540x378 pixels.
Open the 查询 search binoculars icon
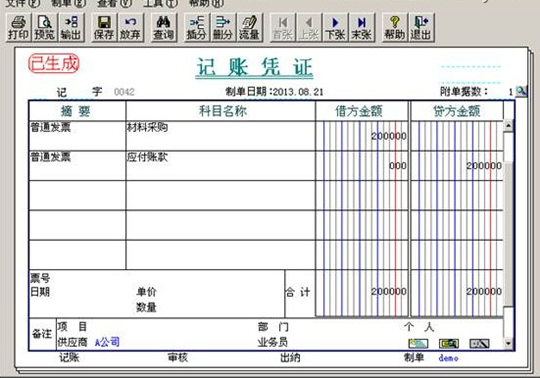coord(164,28)
